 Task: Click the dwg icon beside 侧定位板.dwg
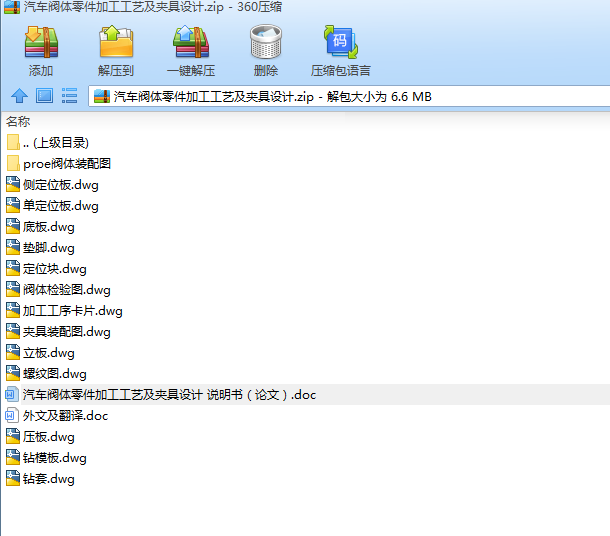tap(13, 184)
